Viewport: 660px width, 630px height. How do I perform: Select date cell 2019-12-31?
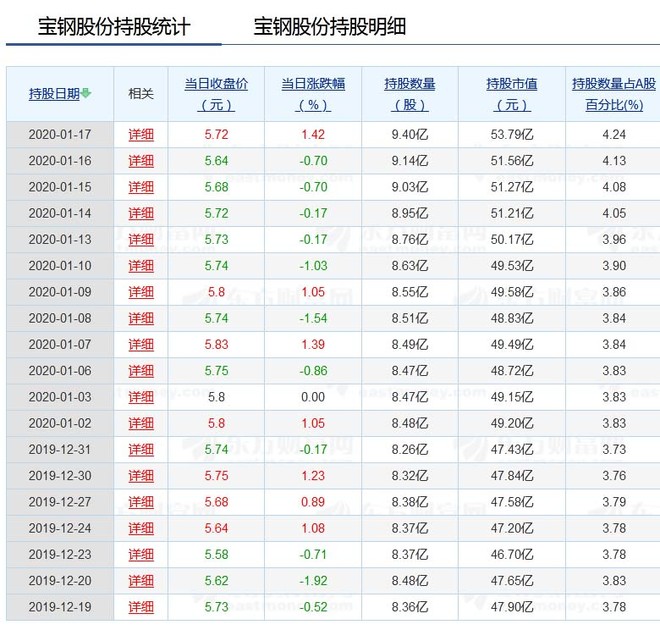click(x=60, y=449)
